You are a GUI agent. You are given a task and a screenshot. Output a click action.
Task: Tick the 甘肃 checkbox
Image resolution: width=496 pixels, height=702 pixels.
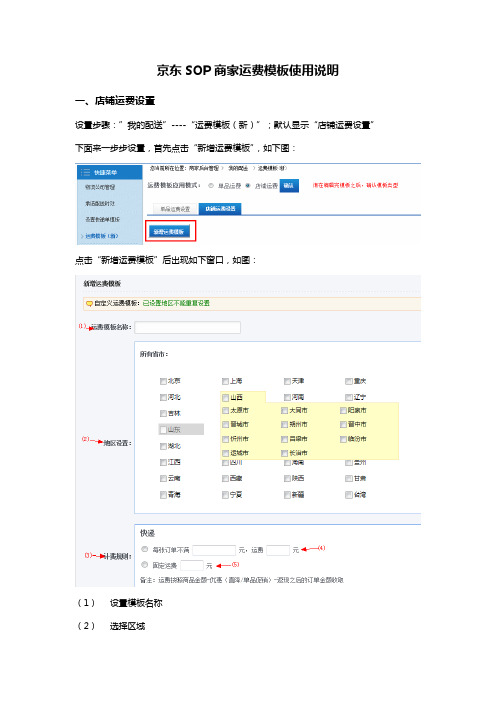[349, 479]
